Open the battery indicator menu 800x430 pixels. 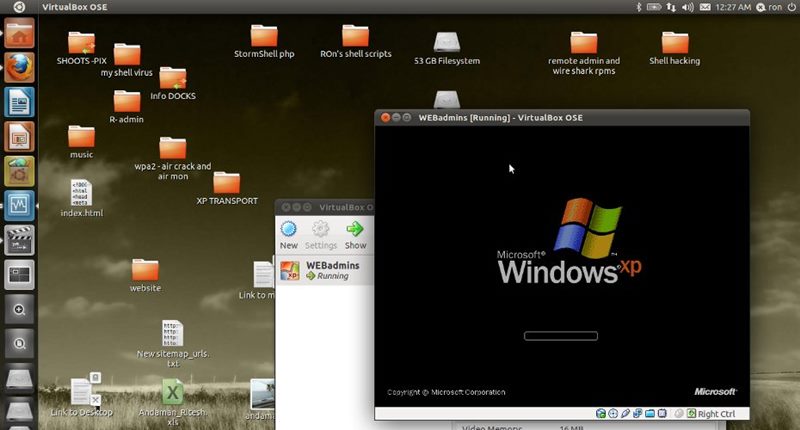point(654,7)
